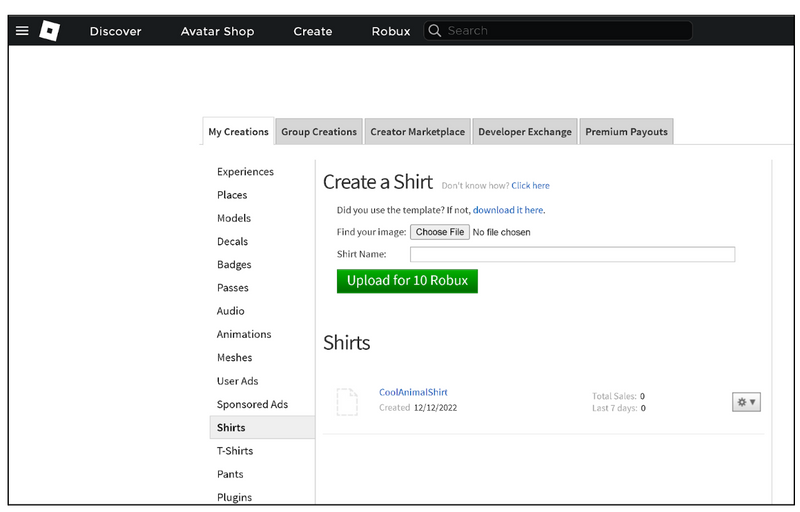Select the My Creations tab
Image resolution: width=800 pixels, height=512 pixels.
point(238,132)
